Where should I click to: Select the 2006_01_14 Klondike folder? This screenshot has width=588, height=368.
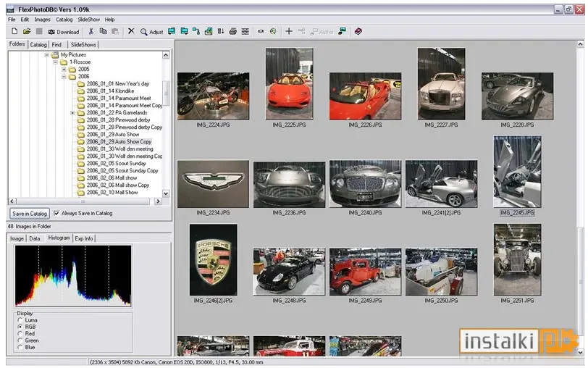(110, 91)
